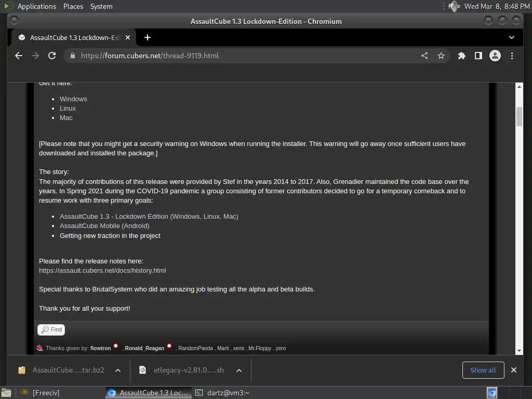Expand AssaultCube tar.bz2 download options
Screen dimensions: 532x399
coord(118,370)
